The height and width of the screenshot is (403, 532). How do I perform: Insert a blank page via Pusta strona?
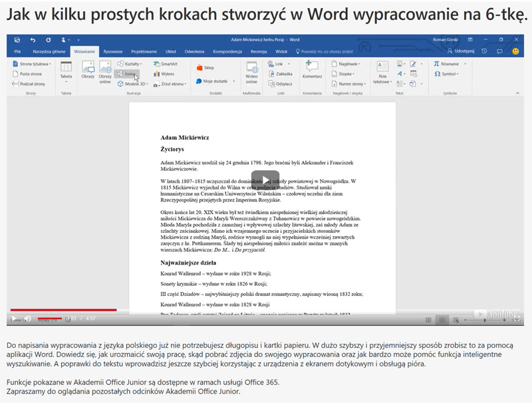pos(29,72)
